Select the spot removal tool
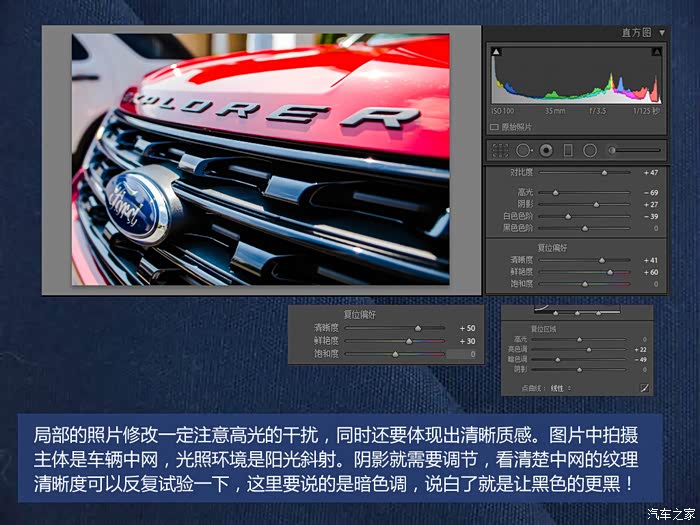Viewport: 700px width, 525px height. click(x=524, y=150)
